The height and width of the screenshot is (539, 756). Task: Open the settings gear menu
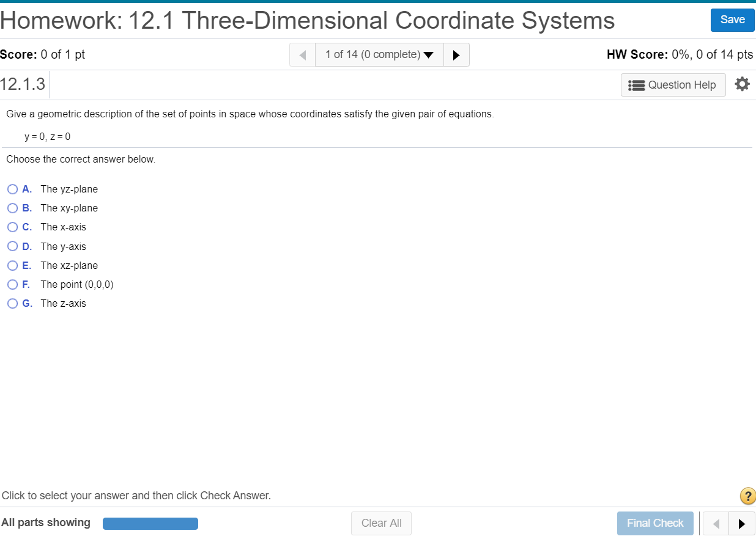[x=742, y=84]
